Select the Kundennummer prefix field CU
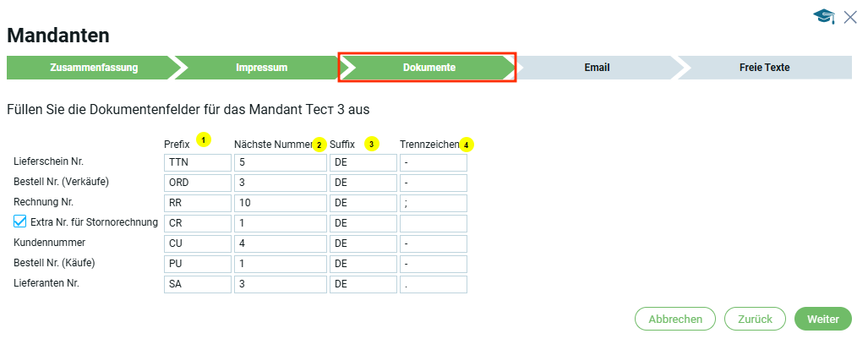The image size is (868, 339). pos(198,243)
